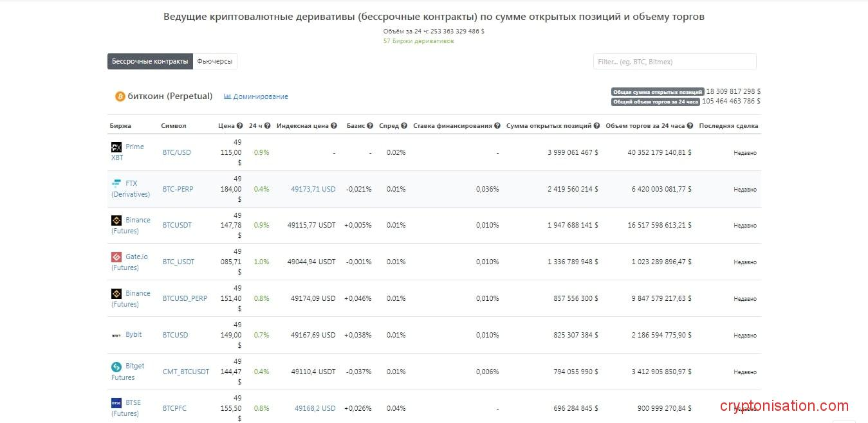
Task: Switch to the Фьючерсы tab
Action: [216, 62]
